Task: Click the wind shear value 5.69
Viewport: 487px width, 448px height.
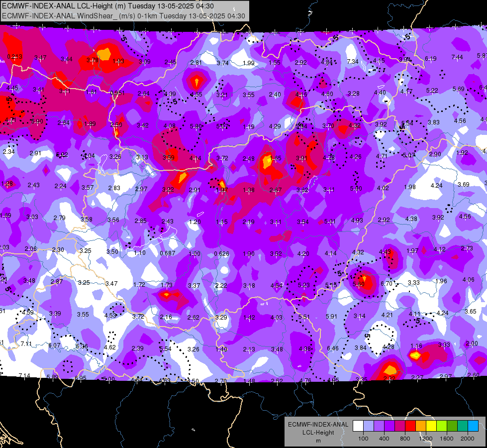Action: pyautogui.click(x=459, y=89)
